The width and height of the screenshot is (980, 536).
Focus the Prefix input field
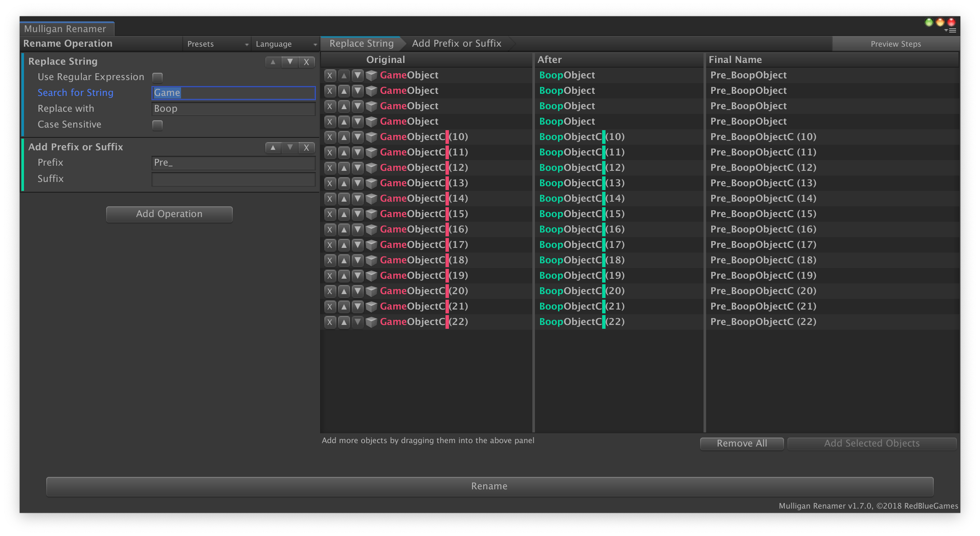[x=233, y=163]
